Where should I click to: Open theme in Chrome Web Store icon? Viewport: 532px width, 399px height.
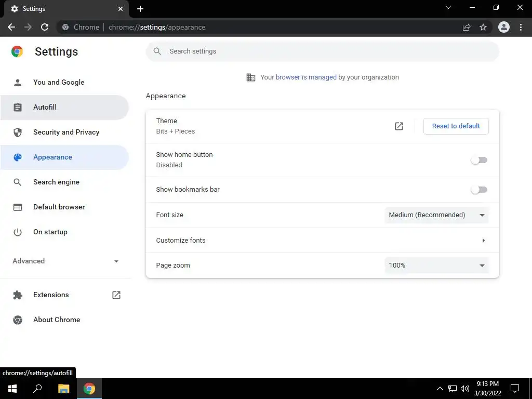[399, 126]
